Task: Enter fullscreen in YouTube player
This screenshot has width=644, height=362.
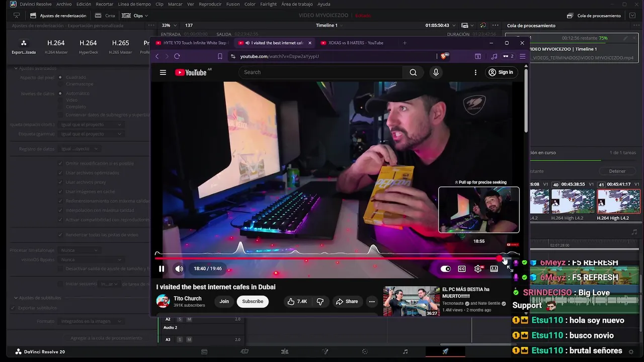Action: click(510, 269)
